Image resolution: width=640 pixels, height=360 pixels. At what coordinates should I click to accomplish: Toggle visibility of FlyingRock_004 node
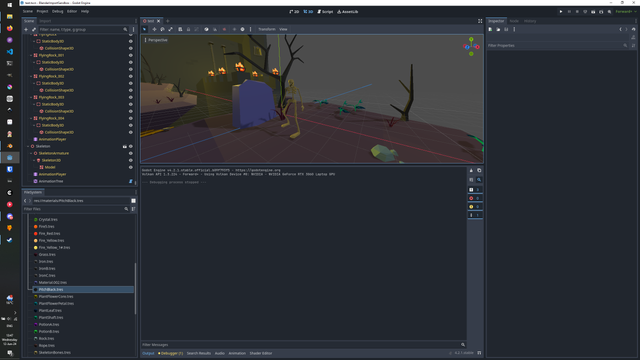click(131, 118)
